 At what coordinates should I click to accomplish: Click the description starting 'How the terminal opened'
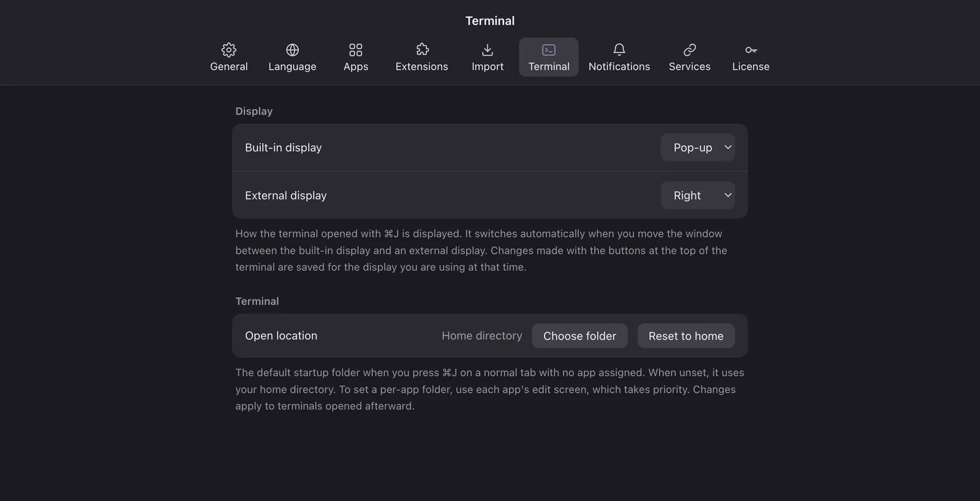point(481,250)
